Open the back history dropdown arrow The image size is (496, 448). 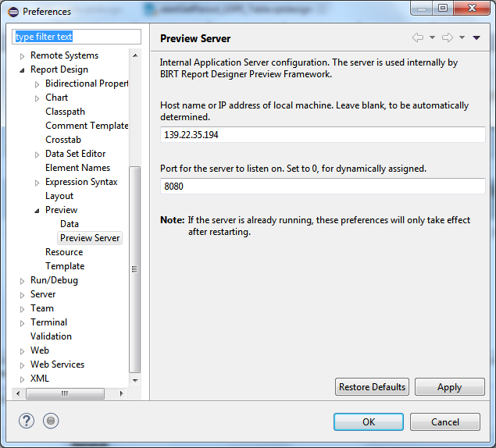pos(432,37)
